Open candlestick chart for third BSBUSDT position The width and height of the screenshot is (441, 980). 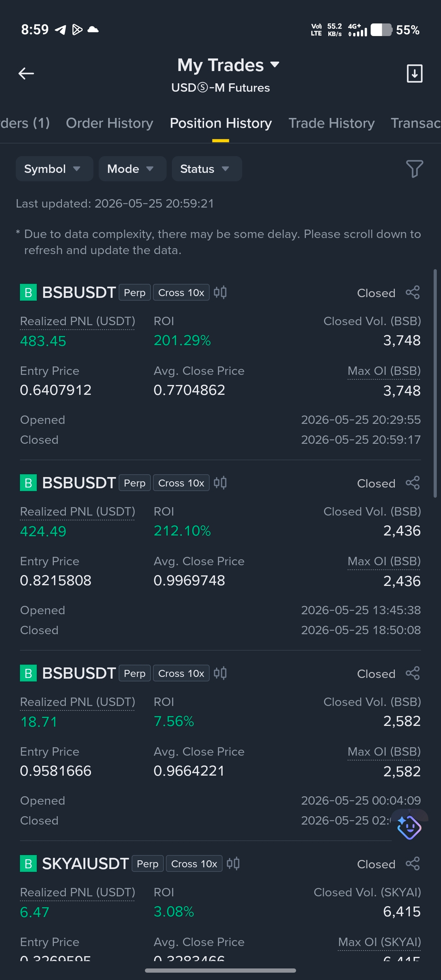pyautogui.click(x=220, y=673)
